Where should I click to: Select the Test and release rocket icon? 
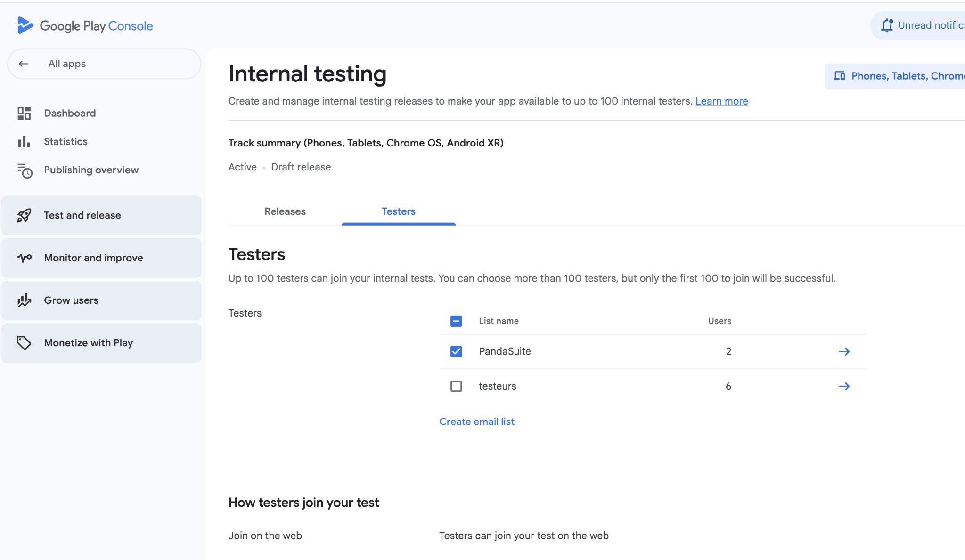tap(25, 215)
